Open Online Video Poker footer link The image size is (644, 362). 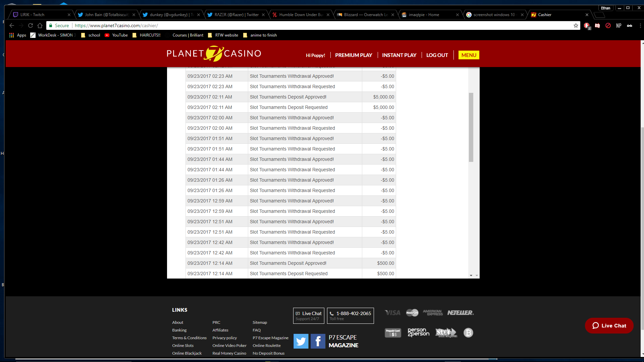(229, 346)
